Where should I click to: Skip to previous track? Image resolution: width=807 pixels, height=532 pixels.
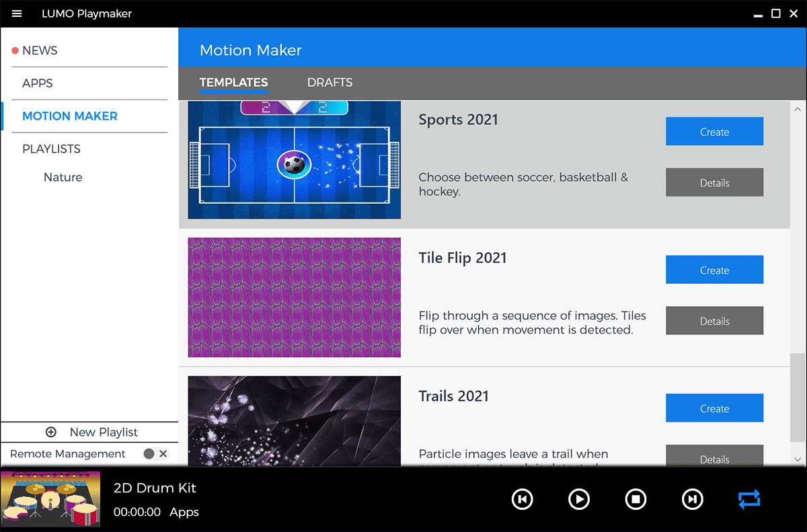click(522, 499)
